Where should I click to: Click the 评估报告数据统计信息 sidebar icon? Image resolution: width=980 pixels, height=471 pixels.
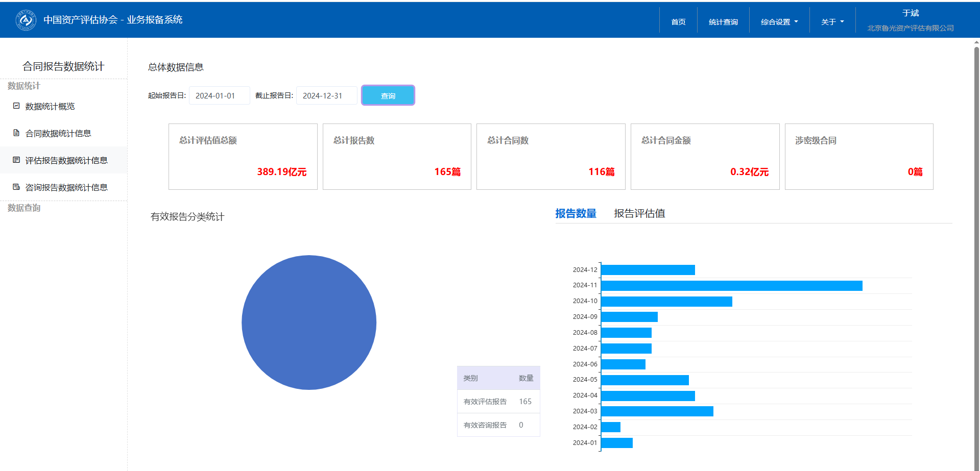click(x=16, y=160)
